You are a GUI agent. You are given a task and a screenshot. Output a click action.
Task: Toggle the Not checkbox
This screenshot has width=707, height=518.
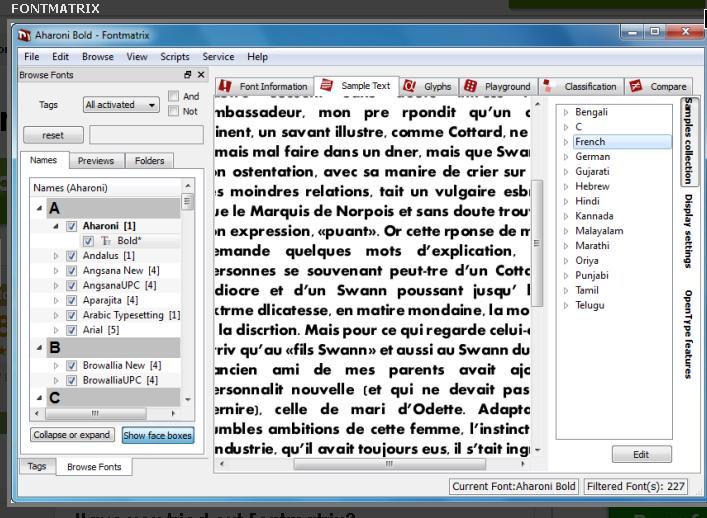pyautogui.click(x=173, y=111)
